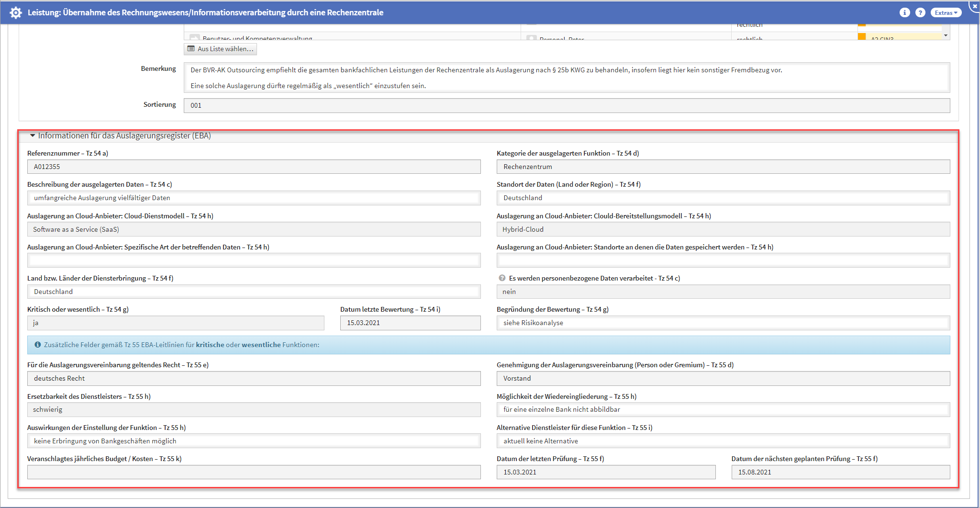Click the empty Veranschlagtes jährliches Budget field
This screenshot has height=508, width=980.
point(254,472)
